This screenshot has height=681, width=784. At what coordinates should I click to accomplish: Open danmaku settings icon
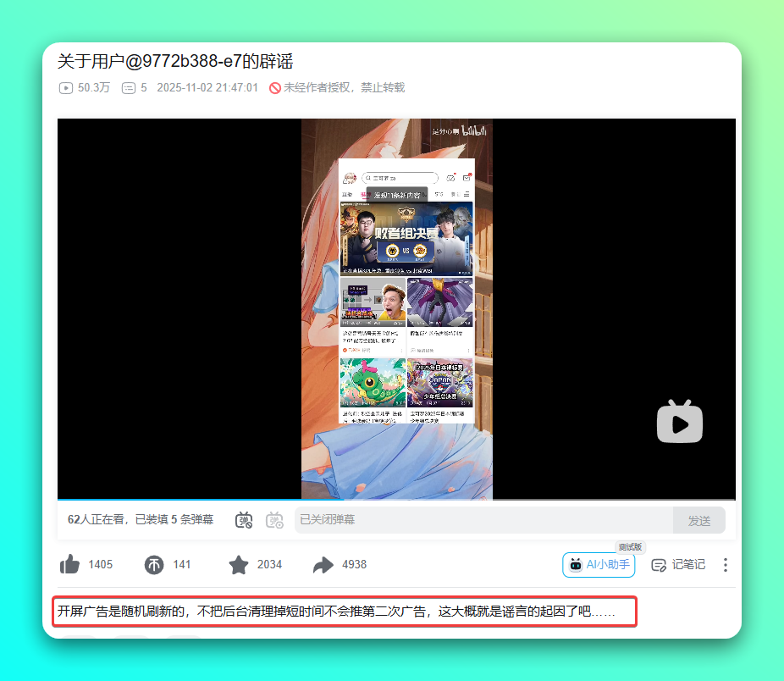(274, 520)
